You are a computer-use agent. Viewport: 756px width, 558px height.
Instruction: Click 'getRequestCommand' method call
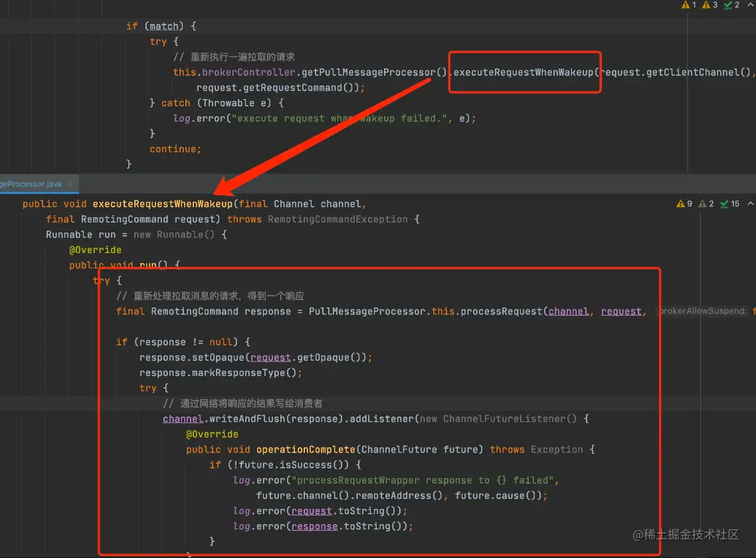pos(293,88)
